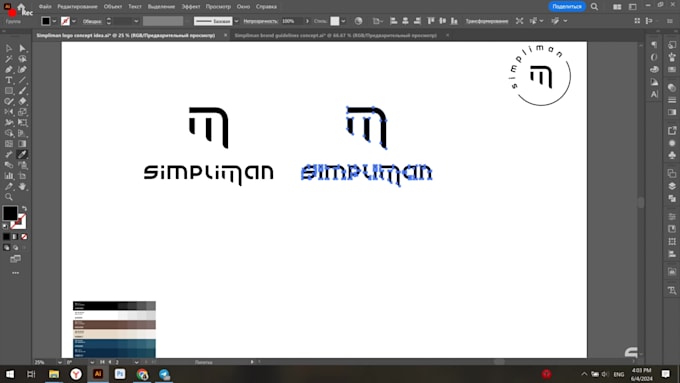
Task: Select the Curvature tool
Action: pyautogui.click(x=23, y=69)
